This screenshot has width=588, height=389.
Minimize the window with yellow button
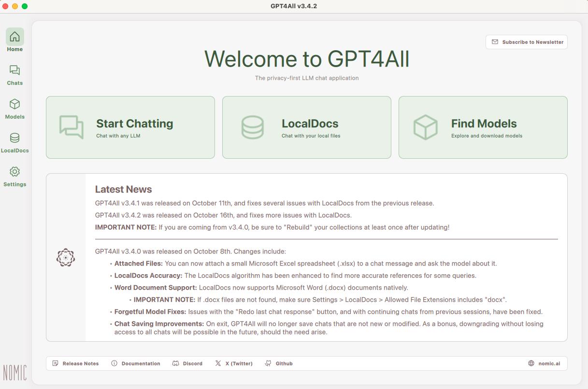pyautogui.click(x=15, y=6)
